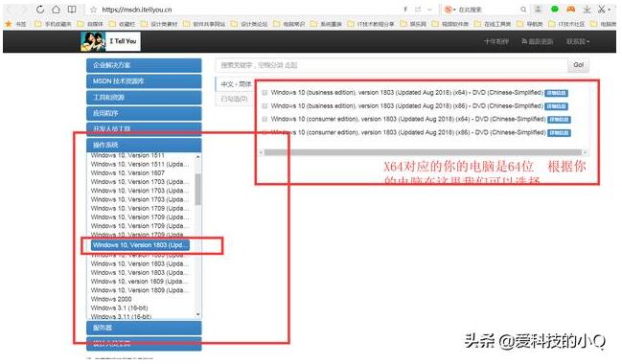
Task: Expand the 开发人员工具 panel
Action: [144, 128]
